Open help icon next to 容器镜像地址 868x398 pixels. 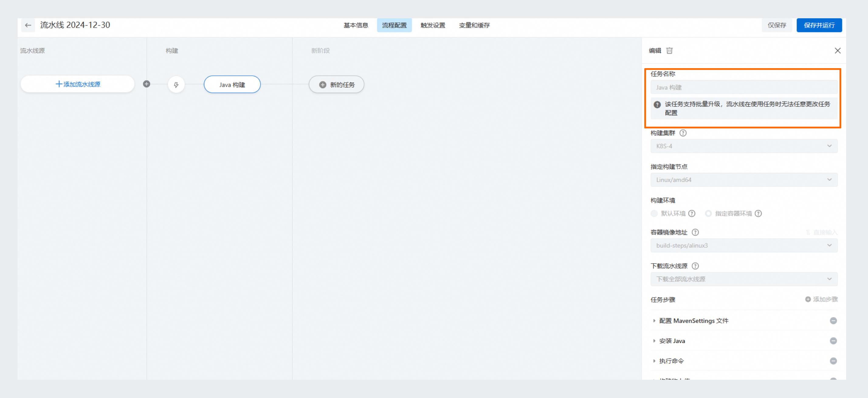[695, 232]
